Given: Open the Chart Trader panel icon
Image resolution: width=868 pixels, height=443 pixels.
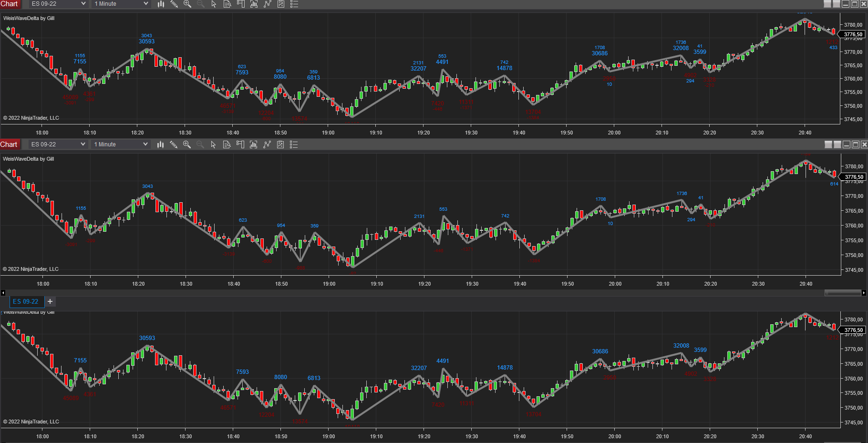Looking at the screenshot, I should 240,4.
